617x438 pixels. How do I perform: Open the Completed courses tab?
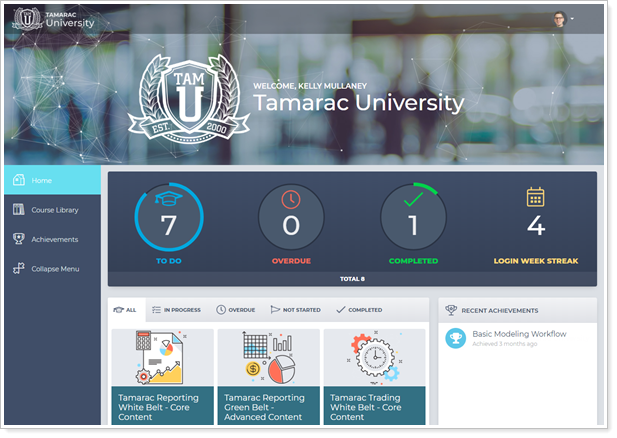359,310
